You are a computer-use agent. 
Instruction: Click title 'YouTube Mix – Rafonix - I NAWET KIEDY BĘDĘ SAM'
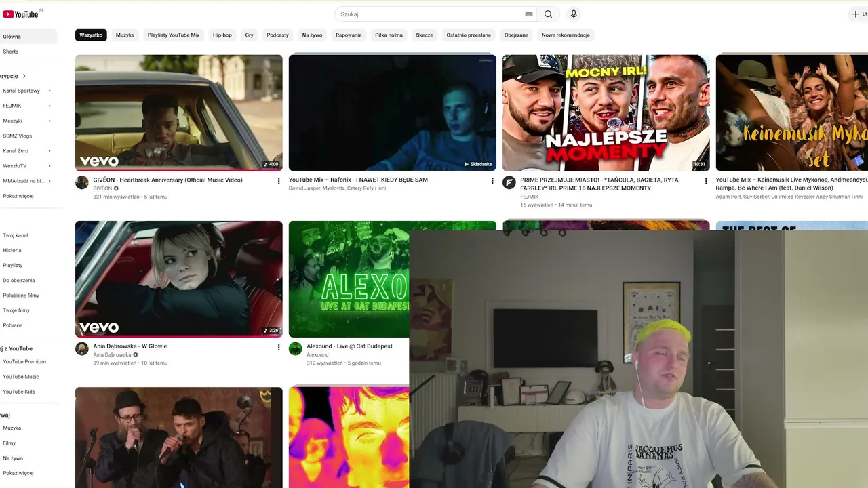point(358,180)
